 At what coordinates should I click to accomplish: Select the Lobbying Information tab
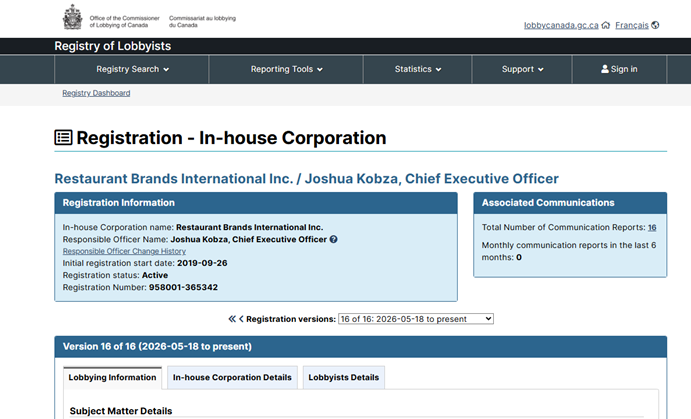point(112,378)
